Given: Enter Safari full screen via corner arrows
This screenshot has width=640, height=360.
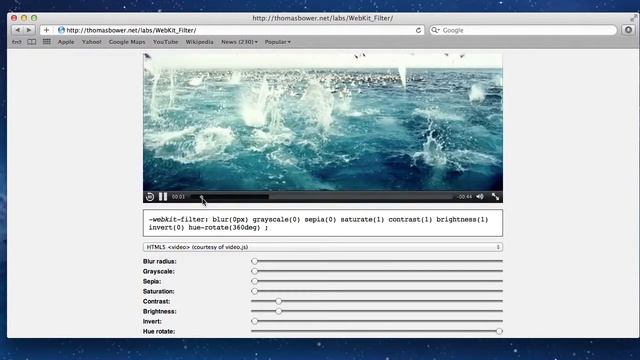Looking at the screenshot, I should point(633,18).
